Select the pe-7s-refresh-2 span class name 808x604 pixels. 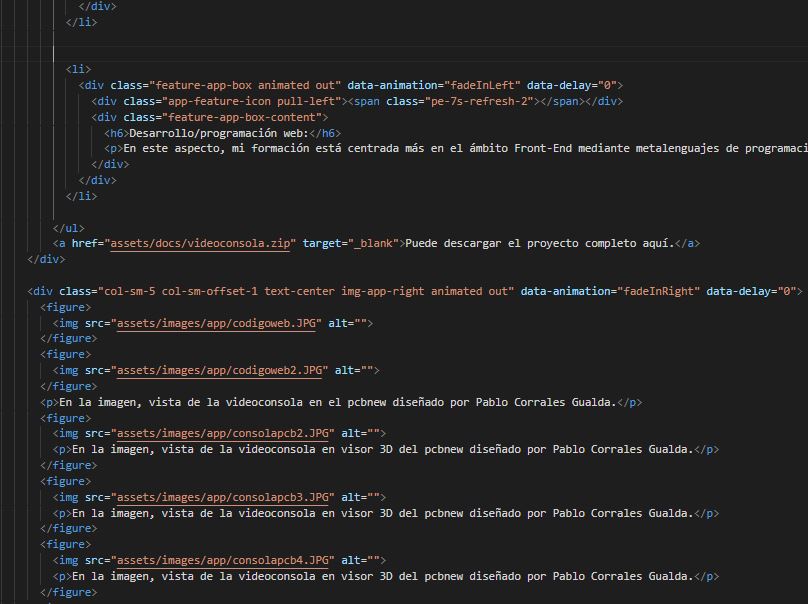(476, 101)
